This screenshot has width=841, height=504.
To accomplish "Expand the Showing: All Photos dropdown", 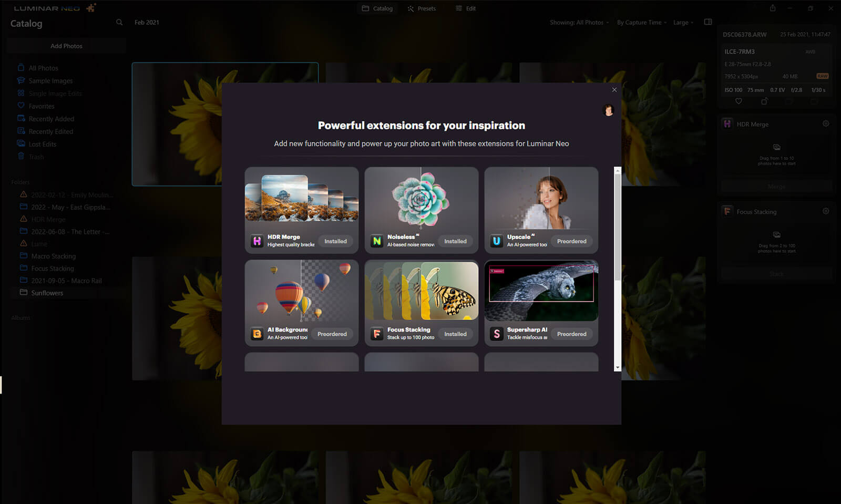I will pos(579,23).
